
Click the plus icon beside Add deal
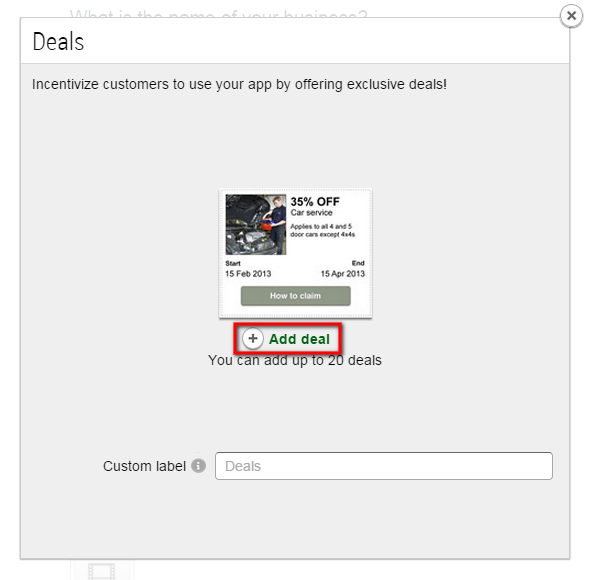point(253,338)
